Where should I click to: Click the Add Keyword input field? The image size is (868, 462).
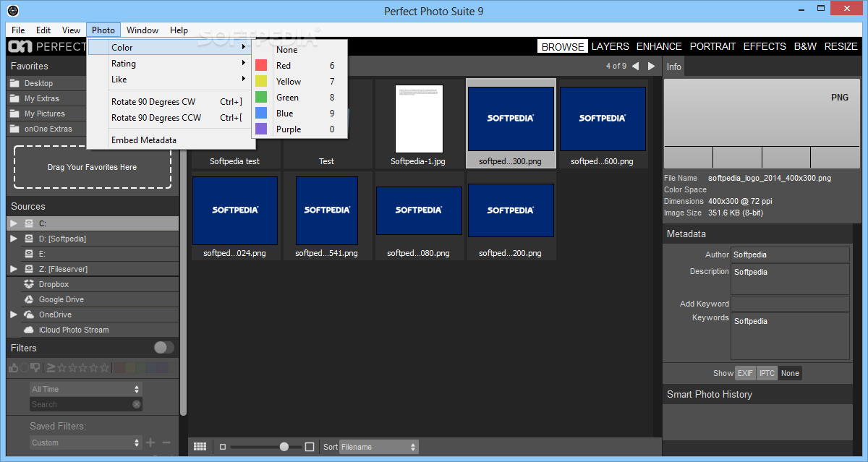pyautogui.click(x=791, y=304)
